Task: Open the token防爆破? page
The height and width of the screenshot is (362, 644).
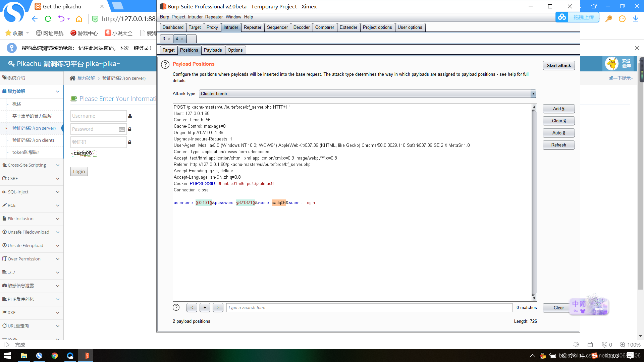Action: 26,152
